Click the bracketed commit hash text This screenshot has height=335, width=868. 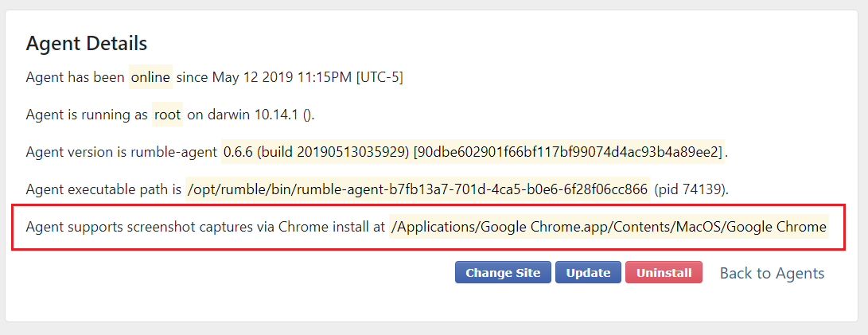point(567,152)
